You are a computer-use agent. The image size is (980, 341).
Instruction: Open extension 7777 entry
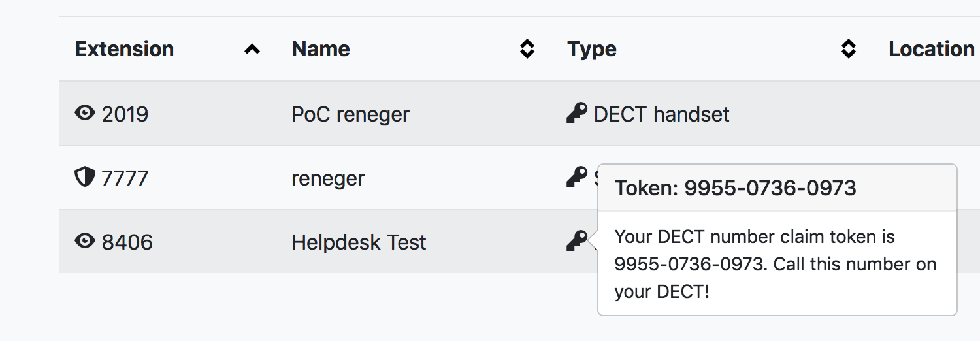[x=125, y=178]
